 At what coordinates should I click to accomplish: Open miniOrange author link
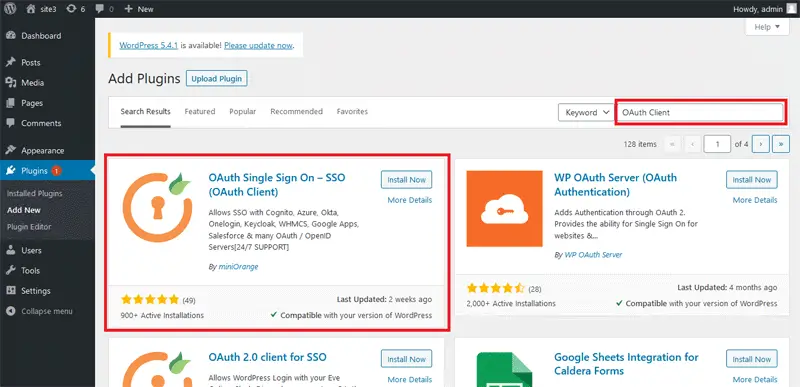tap(238, 267)
